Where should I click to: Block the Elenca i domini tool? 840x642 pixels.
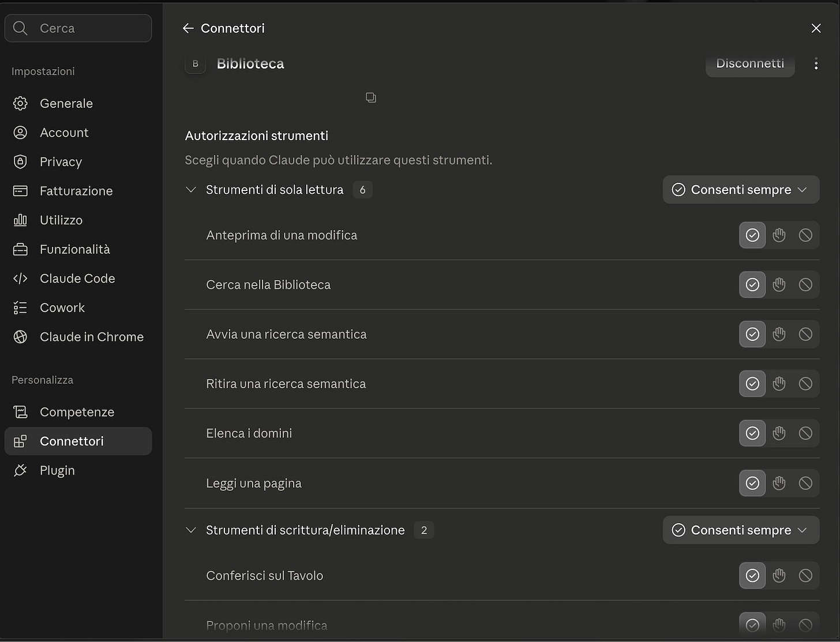805,433
